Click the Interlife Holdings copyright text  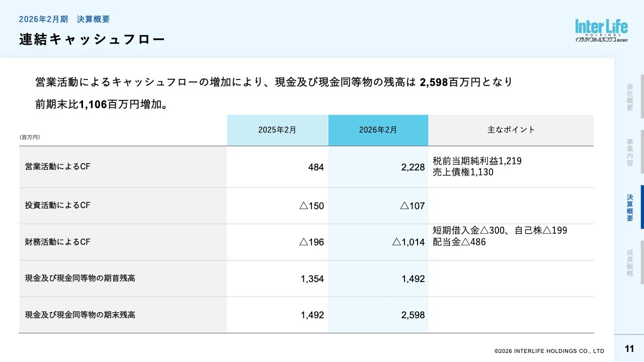[549, 351]
